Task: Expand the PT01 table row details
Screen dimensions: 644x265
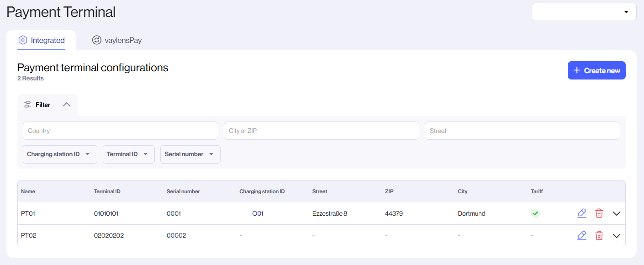Action: point(617,213)
